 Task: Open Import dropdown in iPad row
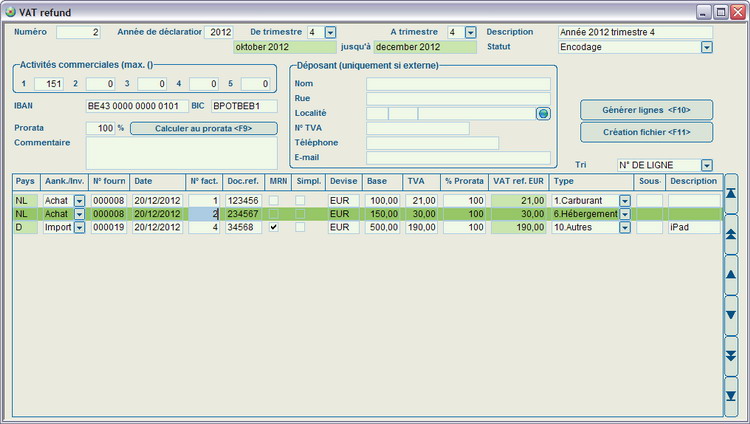click(x=79, y=227)
